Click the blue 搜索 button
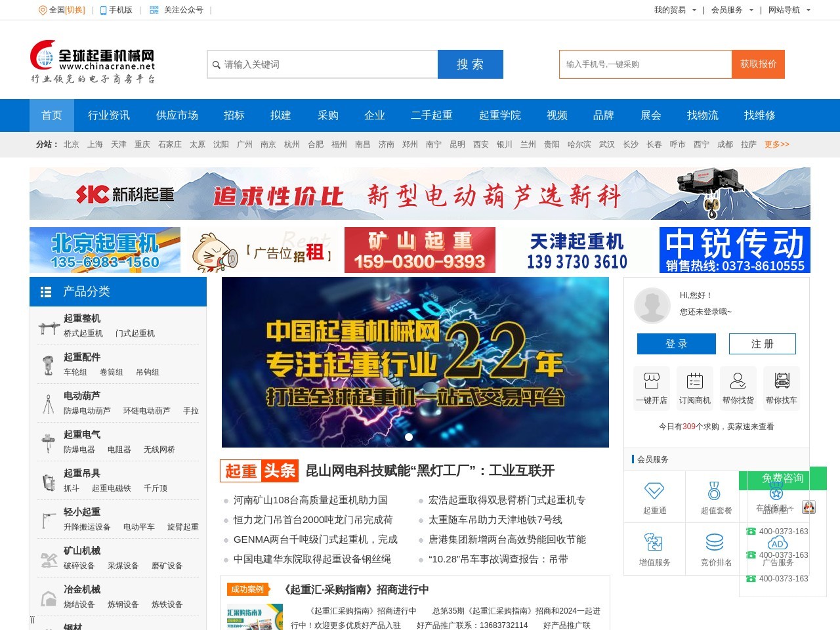This screenshot has height=630, width=840. (471, 64)
